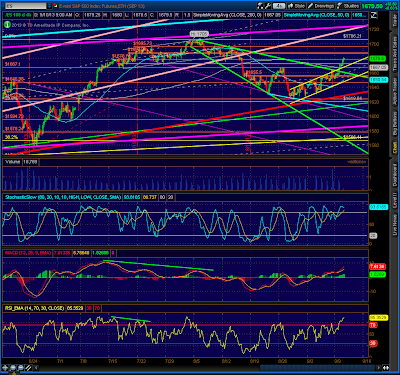This screenshot has height=375, width=400.
Task: Click the green info icon near copyright text
Action: tap(7, 24)
